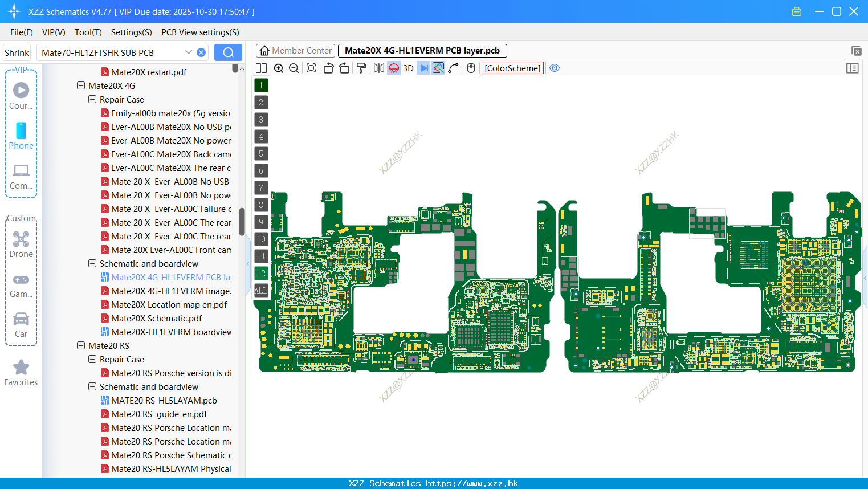
Task: Toggle split view layout icon
Action: click(261, 68)
